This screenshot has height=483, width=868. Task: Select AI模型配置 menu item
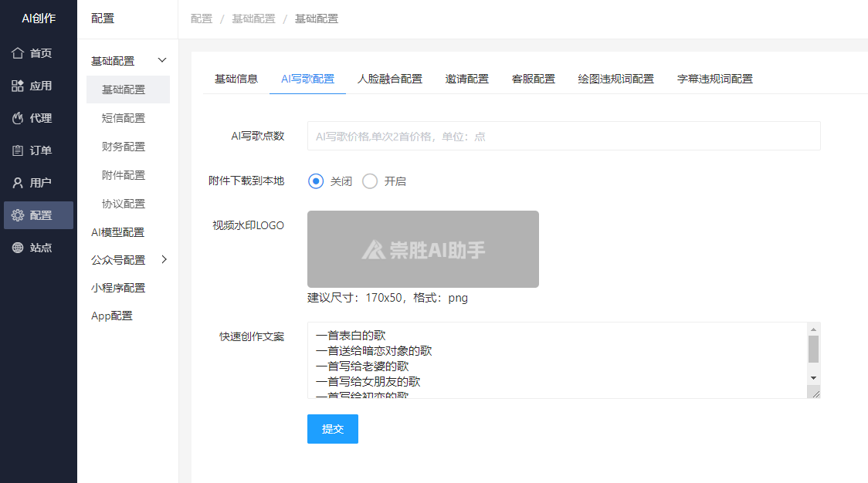coord(117,232)
